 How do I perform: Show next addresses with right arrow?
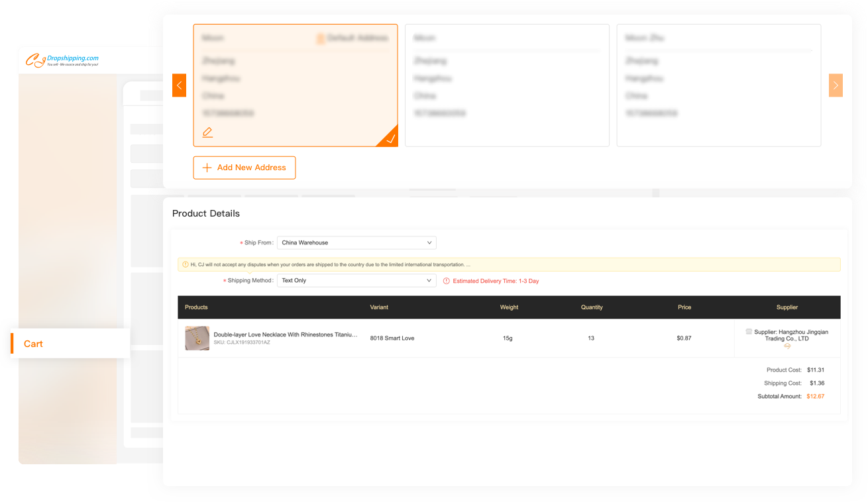[836, 85]
